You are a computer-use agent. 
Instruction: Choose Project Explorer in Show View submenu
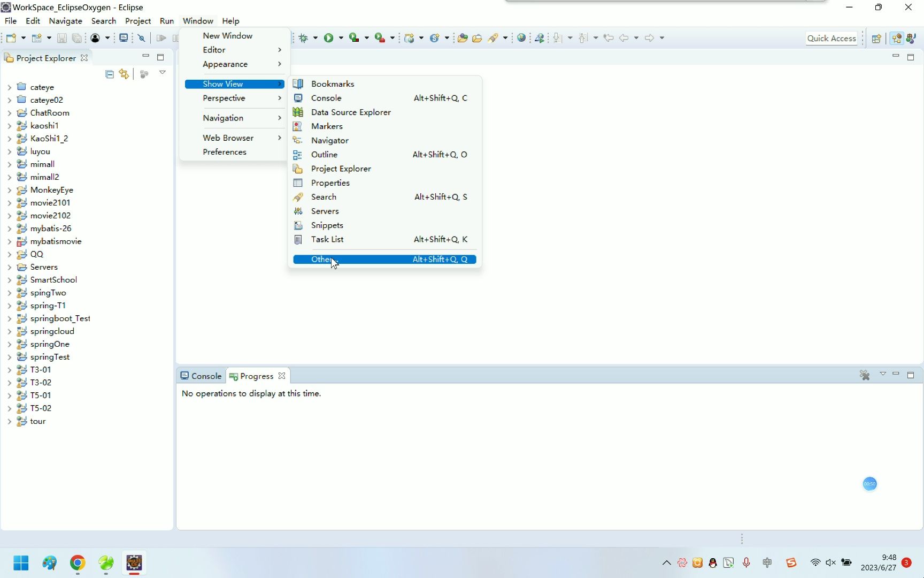[384, 169]
